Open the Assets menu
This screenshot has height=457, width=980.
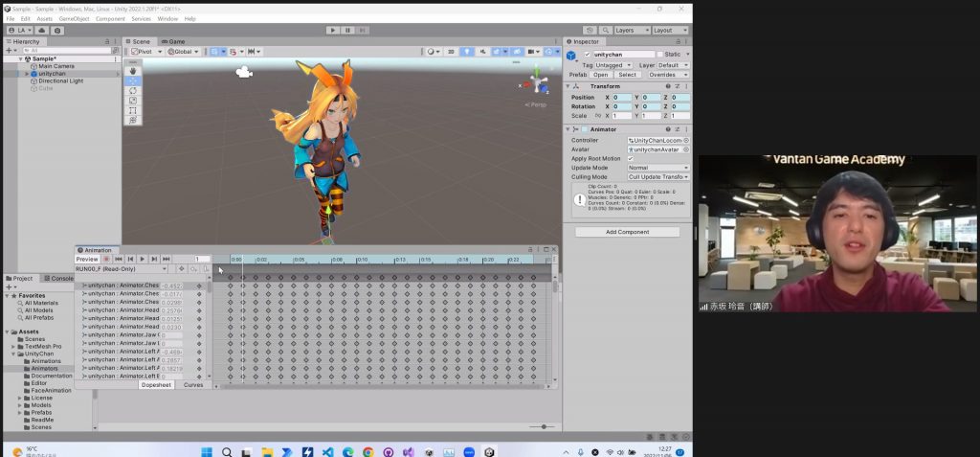click(44, 19)
